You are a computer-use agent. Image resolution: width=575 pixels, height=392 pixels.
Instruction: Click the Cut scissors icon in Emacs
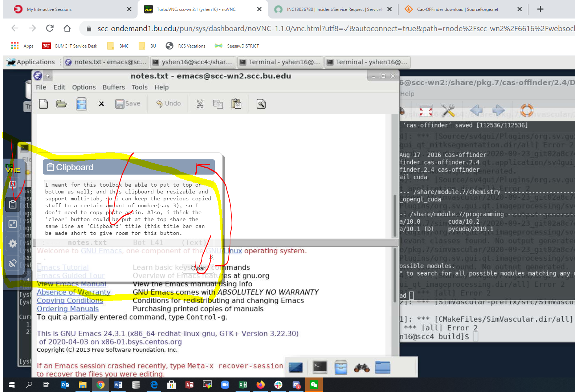(x=200, y=104)
